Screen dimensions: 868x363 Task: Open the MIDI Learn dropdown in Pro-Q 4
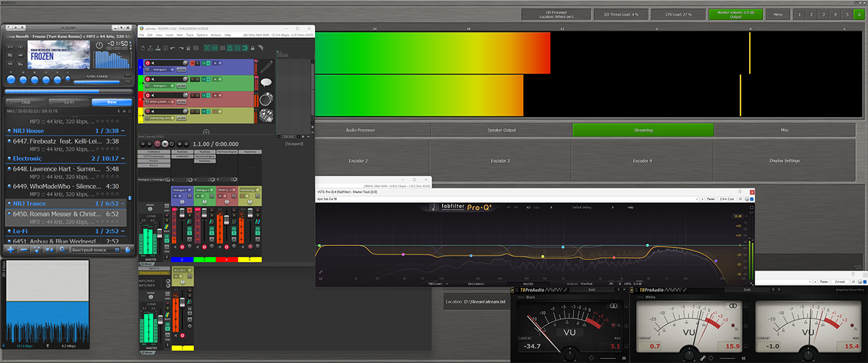tap(438, 284)
